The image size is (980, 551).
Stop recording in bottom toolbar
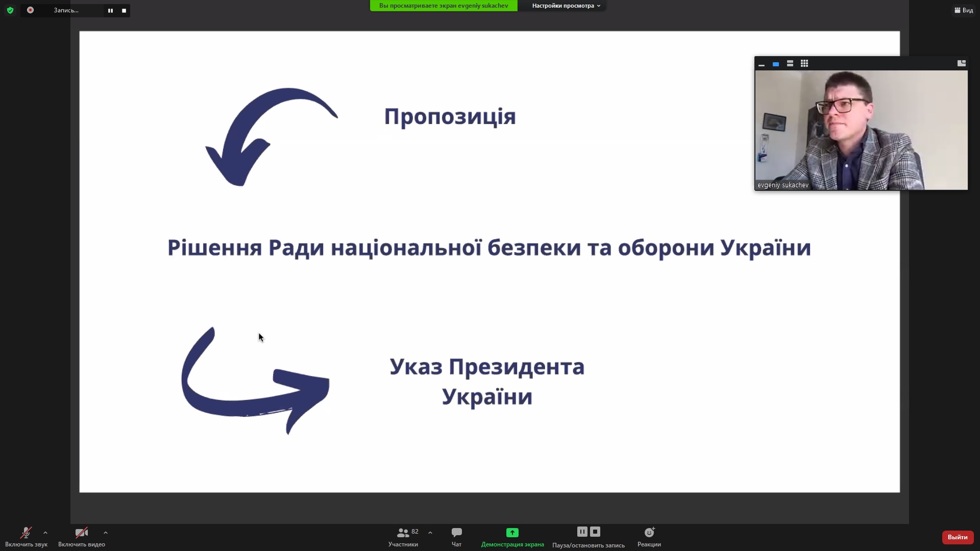click(595, 532)
